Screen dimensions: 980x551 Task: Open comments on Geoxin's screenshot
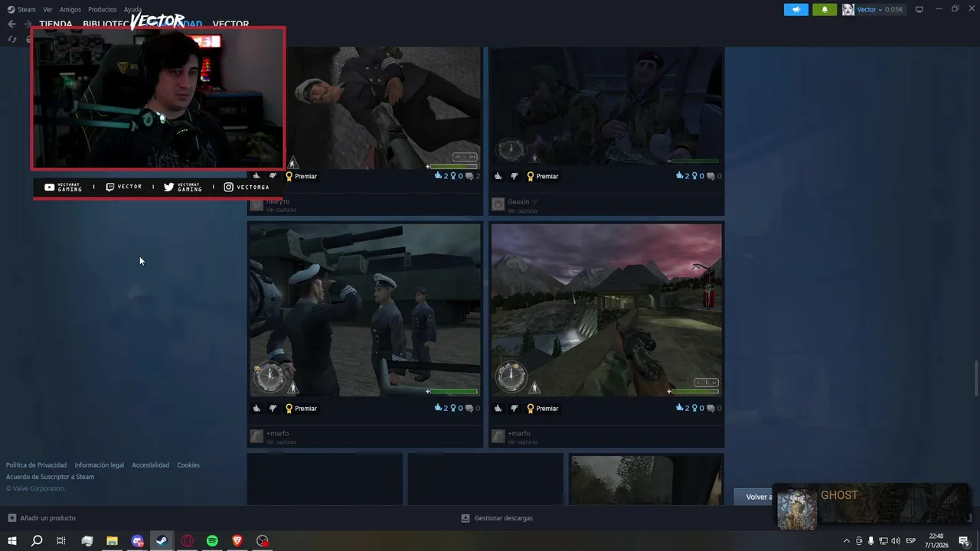coord(715,176)
